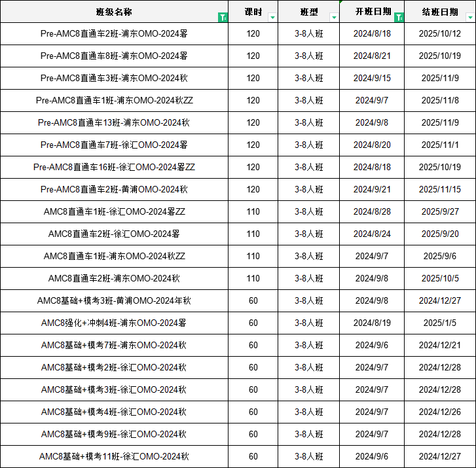Click end date 2025/11/1
This screenshot has height=468, width=476.
point(440,145)
